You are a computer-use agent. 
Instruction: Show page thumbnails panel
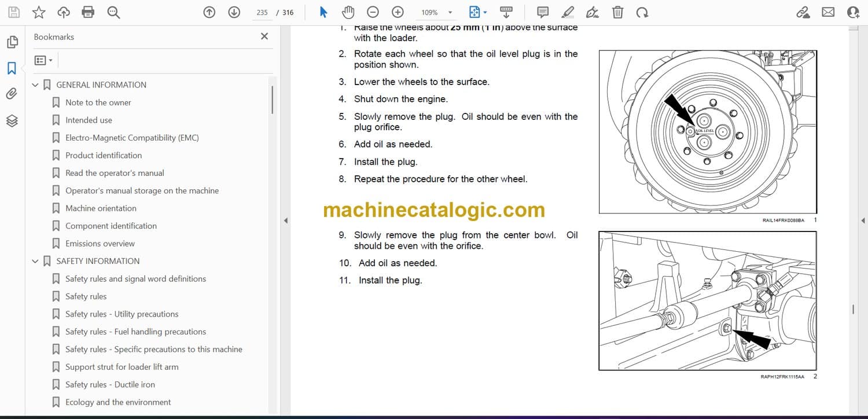pos(12,42)
